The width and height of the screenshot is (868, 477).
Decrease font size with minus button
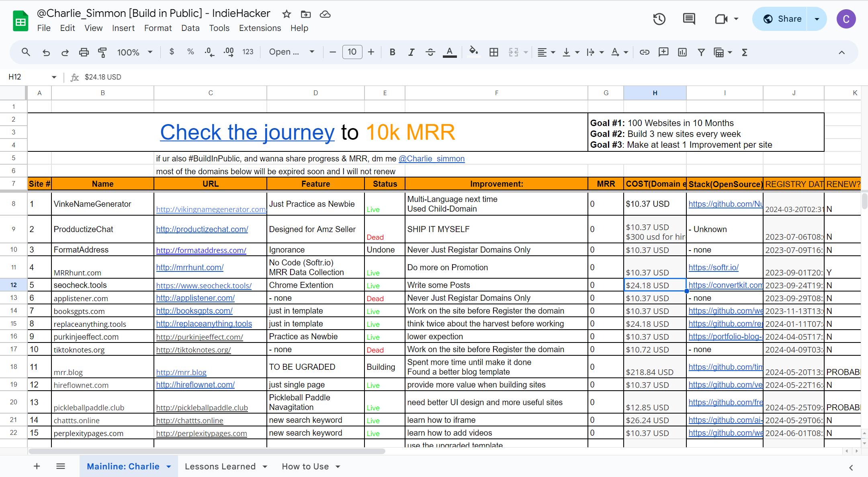click(x=333, y=52)
